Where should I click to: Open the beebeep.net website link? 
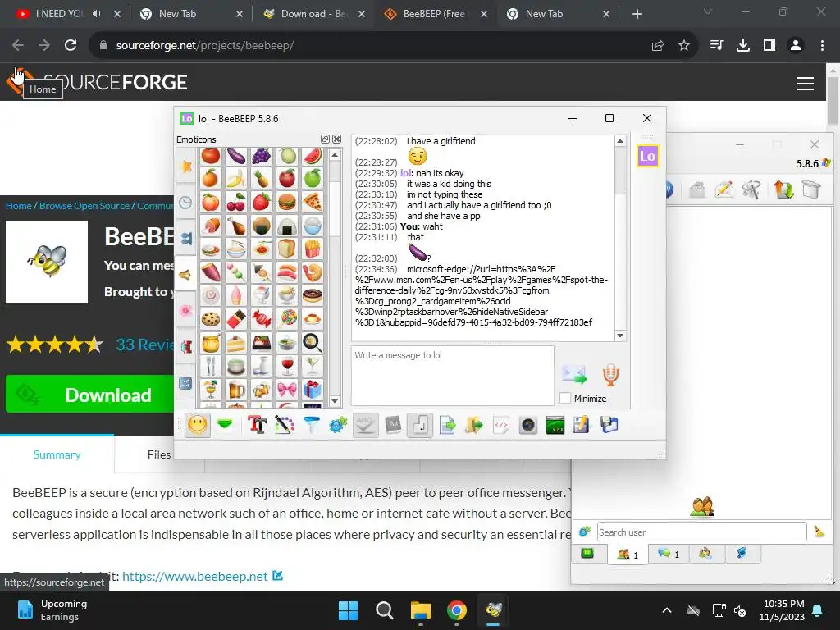195,576
